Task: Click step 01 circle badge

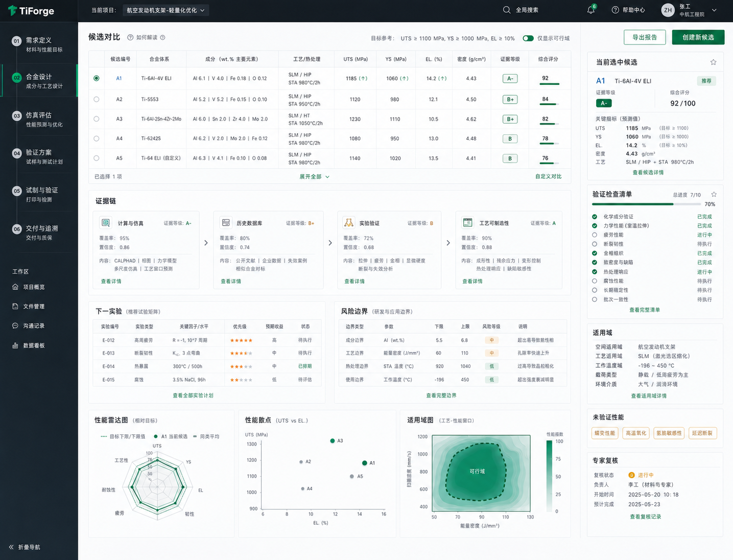Action: point(17,41)
